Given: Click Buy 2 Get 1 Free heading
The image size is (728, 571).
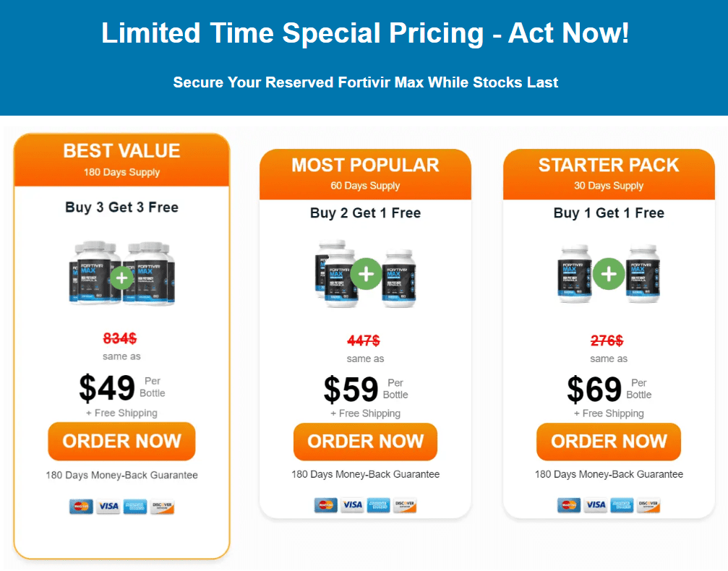Looking at the screenshot, I should tap(365, 213).
